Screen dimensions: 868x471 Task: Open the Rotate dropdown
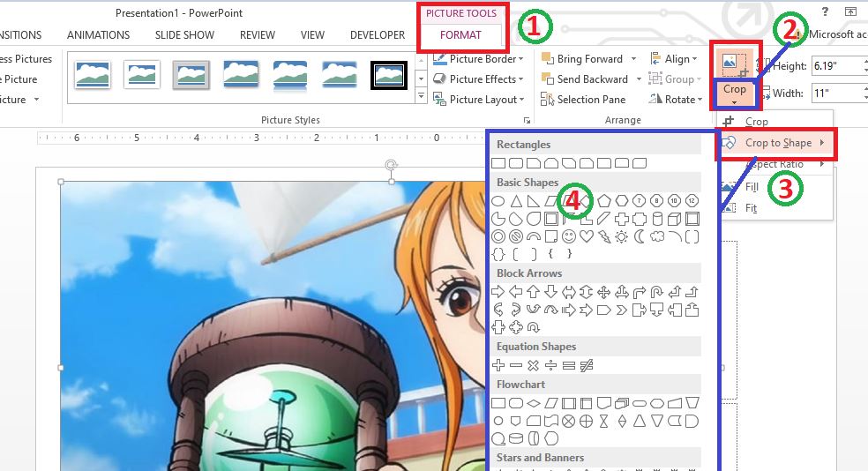(676, 100)
